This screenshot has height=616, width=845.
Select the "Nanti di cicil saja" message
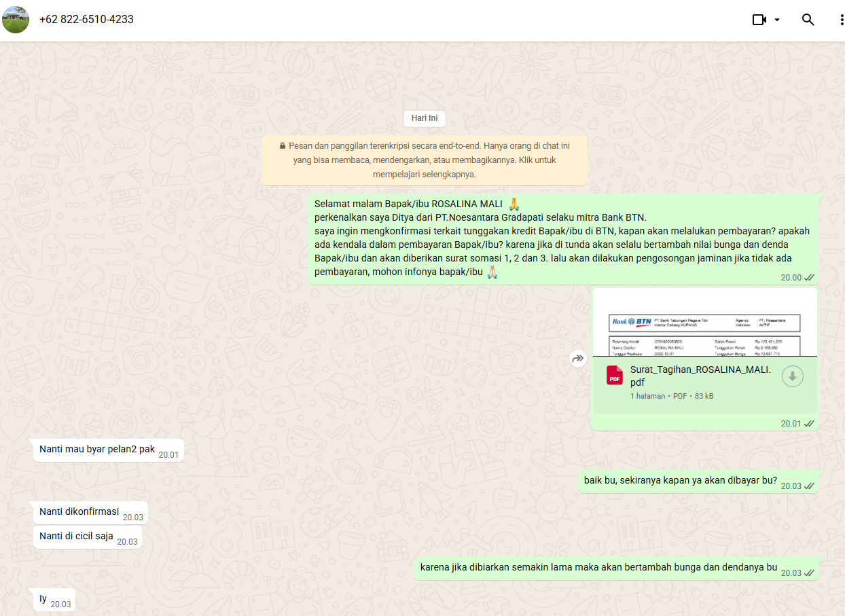pyautogui.click(x=77, y=537)
